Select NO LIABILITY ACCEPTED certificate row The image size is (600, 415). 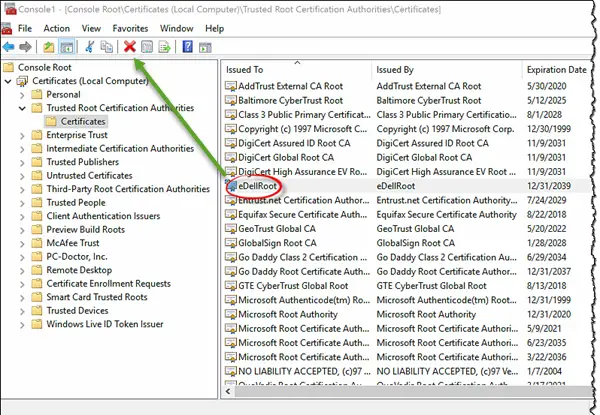click(408, 371)
